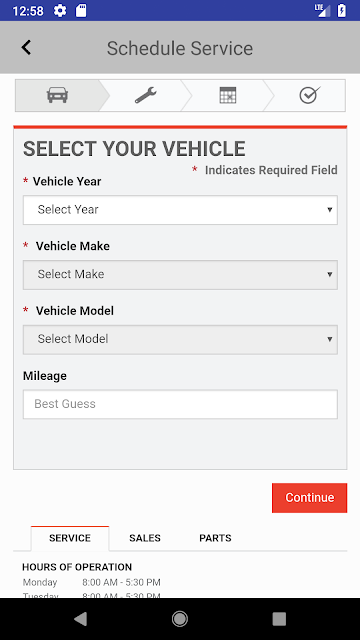This screenshot has height=640, width=360.
Task: Switch to the SALES tab
Action: tap(145, 538)
